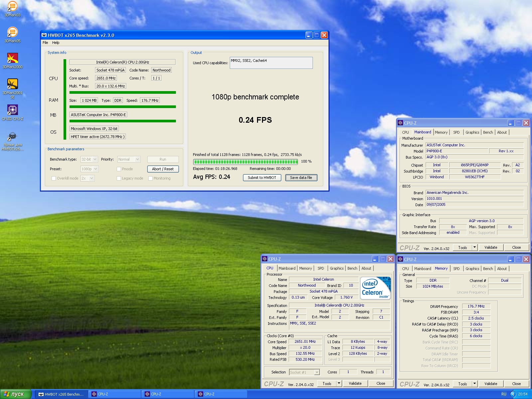The height and width of the screenshot is (399, 532).
Task: Open the CPUID CPU-Z desktop shortcut
Action: click(x=12, y=113)
